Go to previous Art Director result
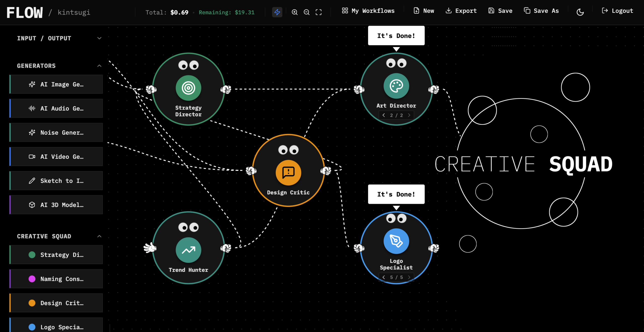Image resolution: width=644 pixels, height=332 pixels. 384,115
